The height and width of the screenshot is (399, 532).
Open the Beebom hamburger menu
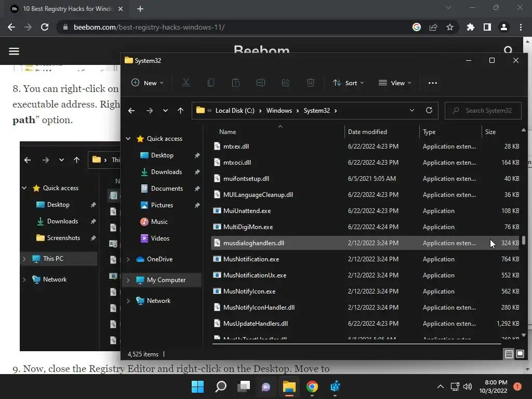14,51
